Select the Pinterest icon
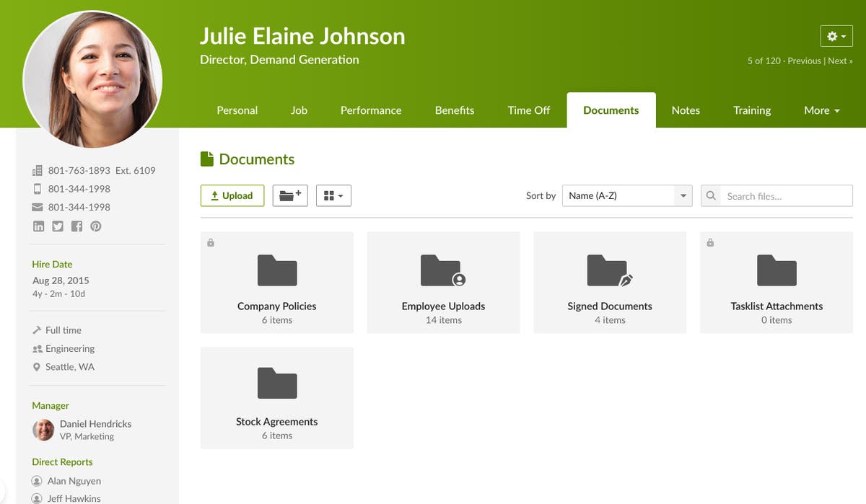 [x=95, y=226]
